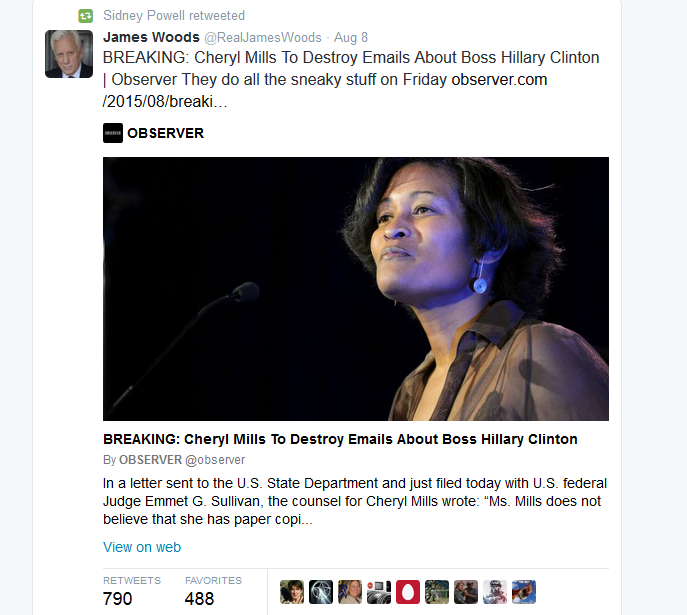Open 'Sidney Powell retweeted' link
687x615 pixels.
[x=174, y=16]
